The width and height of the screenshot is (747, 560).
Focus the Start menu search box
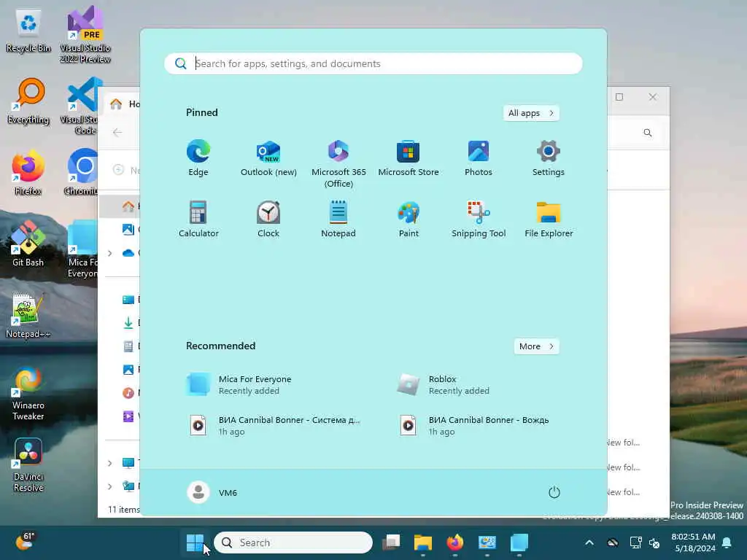click(x=373, y=63)
